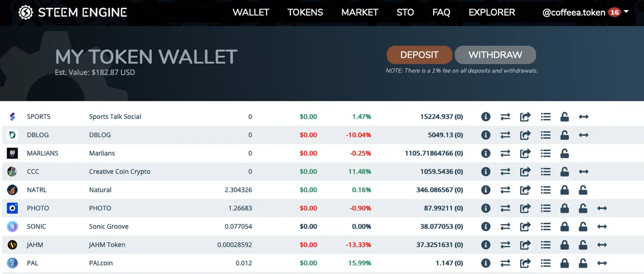Open the MARKET page
644x274 pixels.
360,13
